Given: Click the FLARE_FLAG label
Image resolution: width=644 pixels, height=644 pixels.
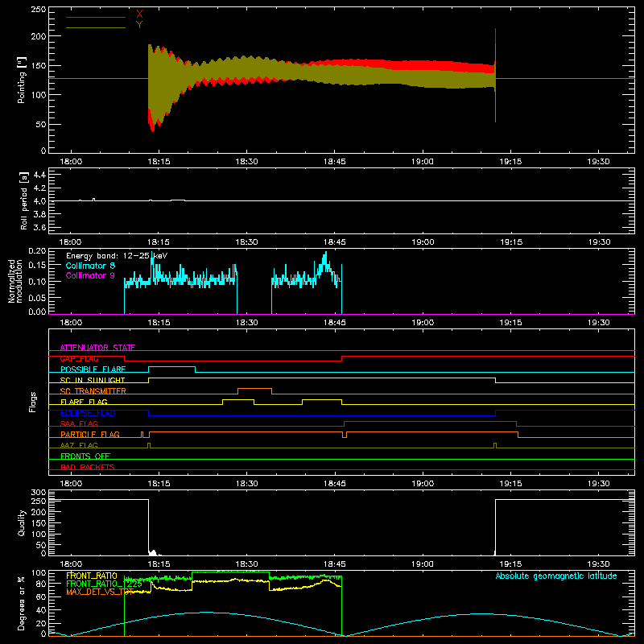Looking at the screenshot, I should pyautogui.click(x=84, y=402).
